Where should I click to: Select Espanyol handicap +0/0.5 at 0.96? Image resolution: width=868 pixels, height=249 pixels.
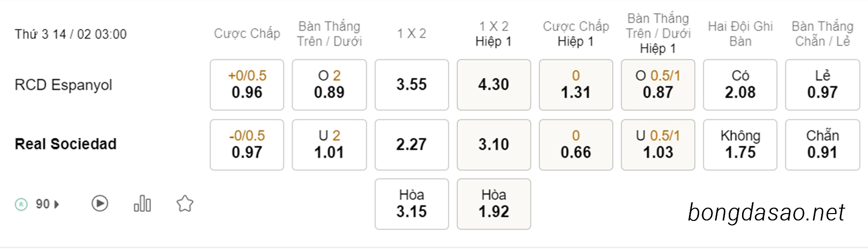[x=247, y=85]
